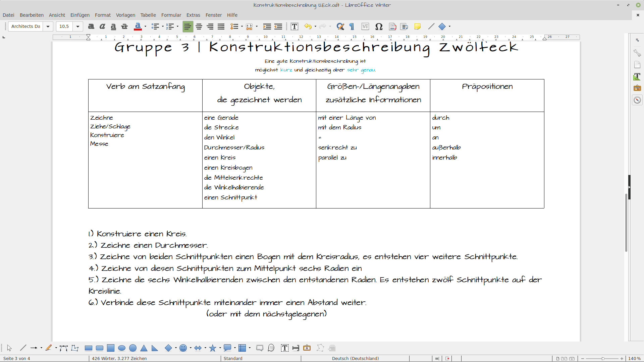Select the smiley symbol shapes tool

(183, 348)
